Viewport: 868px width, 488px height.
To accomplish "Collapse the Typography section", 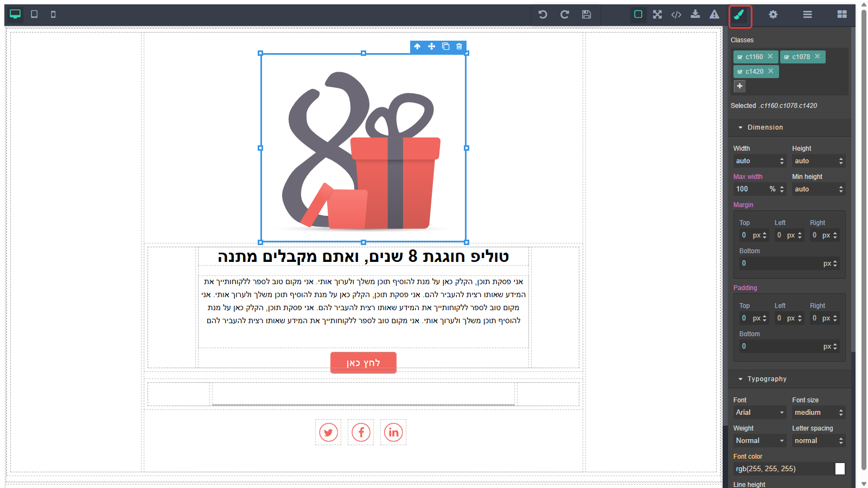I will (789, 379).
